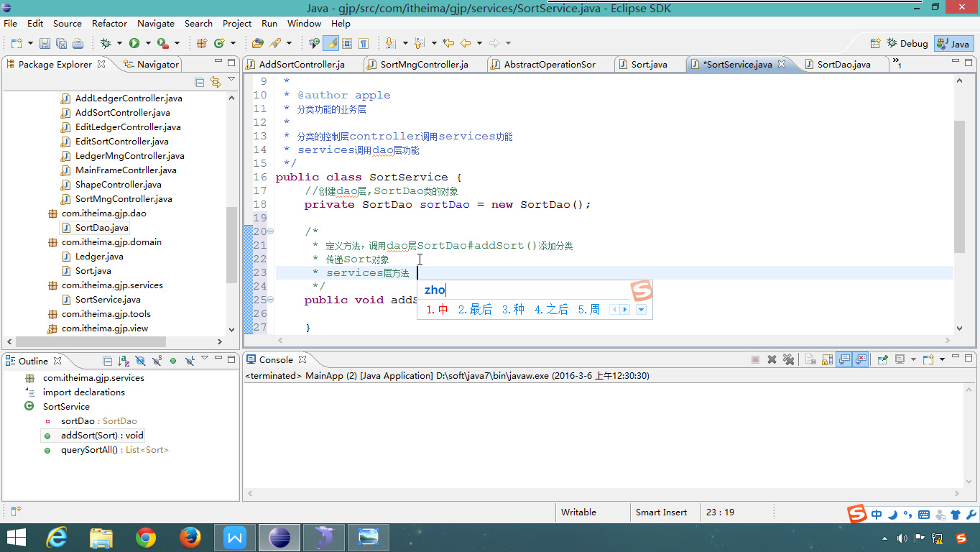This screenshot has width=980, height=552.
Task: Collapse all in the Outline panel
Action: pyautogui.click(x=107, y=361)
